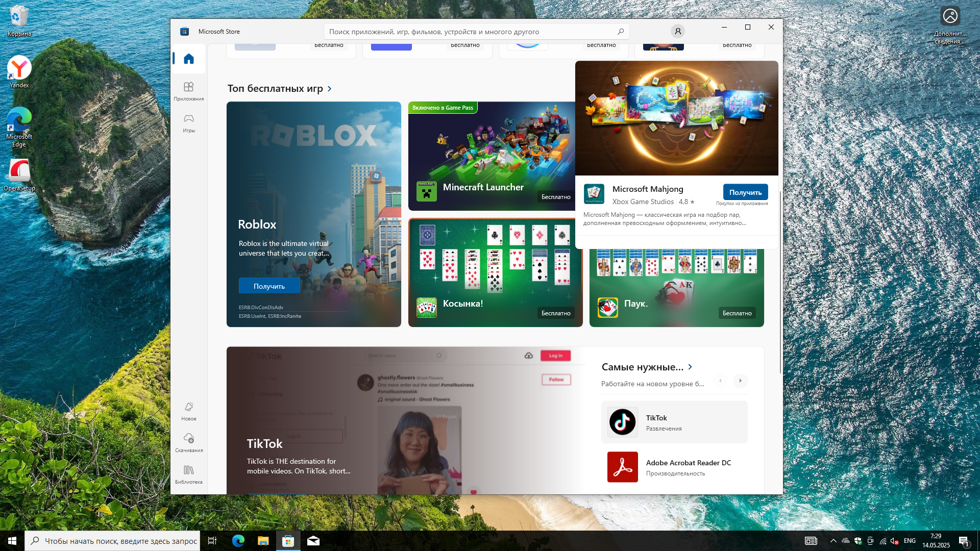This screenshot has width=980, height=551.
Task: Open File Explorer from the taskbar
Action: click(263, 541)
